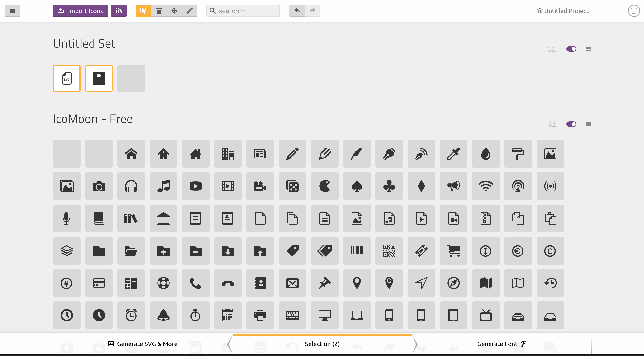Select the trash/delete tool in toolbar

point(159,11)
